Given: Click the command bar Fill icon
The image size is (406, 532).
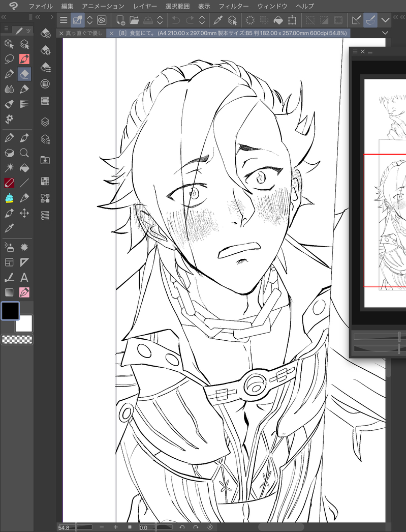Looking at the screenshot, I should point(278,20).
